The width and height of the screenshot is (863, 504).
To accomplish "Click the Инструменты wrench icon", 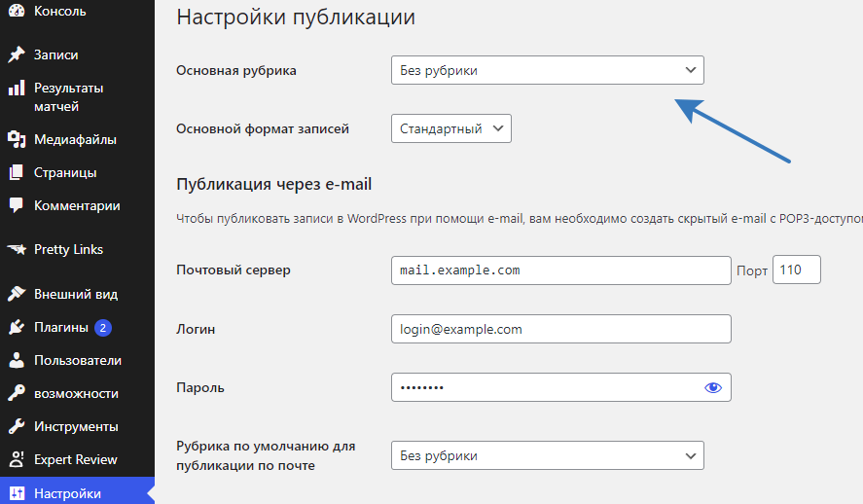I will [17, 426].
